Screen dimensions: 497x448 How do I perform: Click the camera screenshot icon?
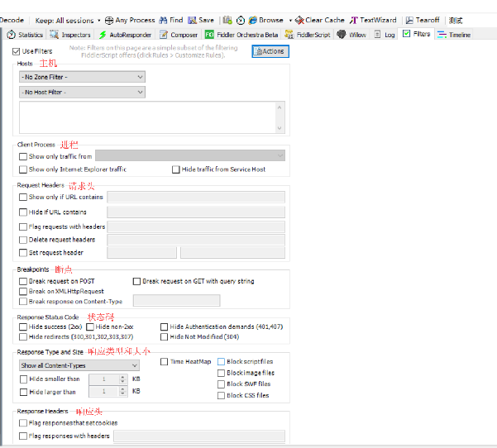[x=227, y=21]
